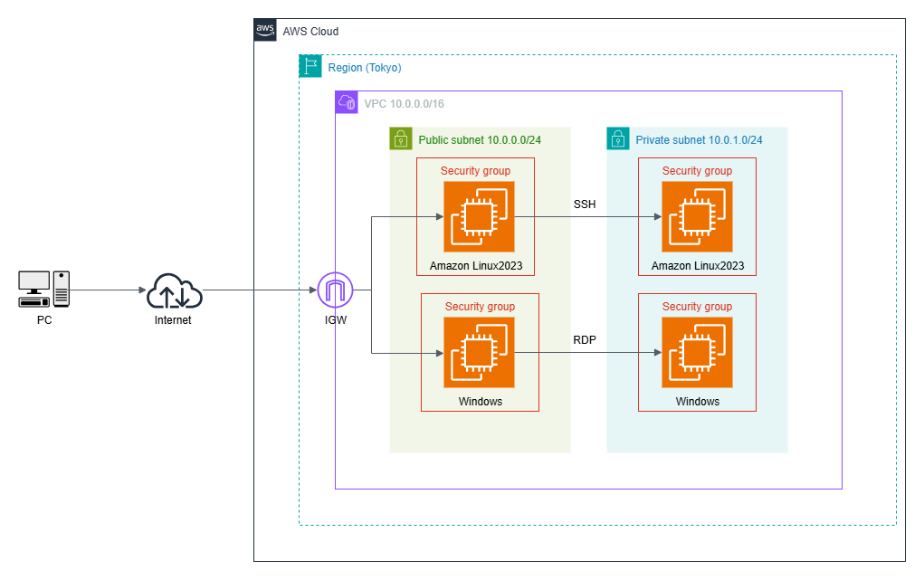924x580 pixels.
Task: Select the Private subnet teal lock icon
Action: (617, 138)
